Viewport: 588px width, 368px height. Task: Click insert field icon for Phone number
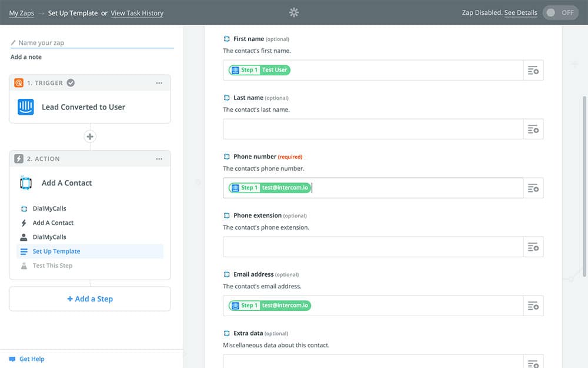pyautogui.click(x=533, y=188)
